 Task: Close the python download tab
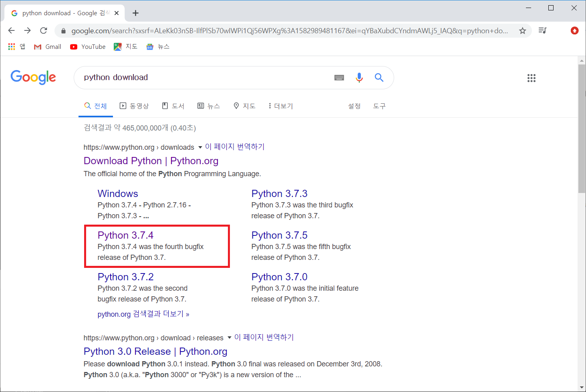(x=117, y=13)
